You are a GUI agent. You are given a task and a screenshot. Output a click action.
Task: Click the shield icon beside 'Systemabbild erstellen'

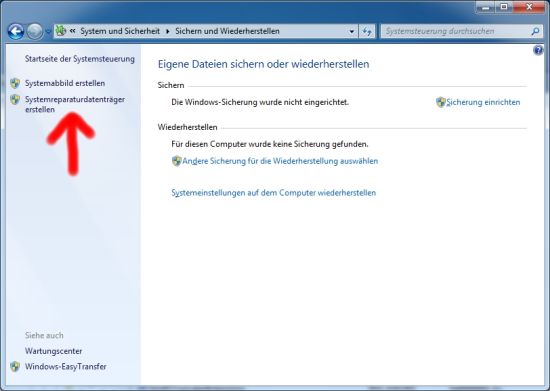pyautogui.click(x=15, y=83)
